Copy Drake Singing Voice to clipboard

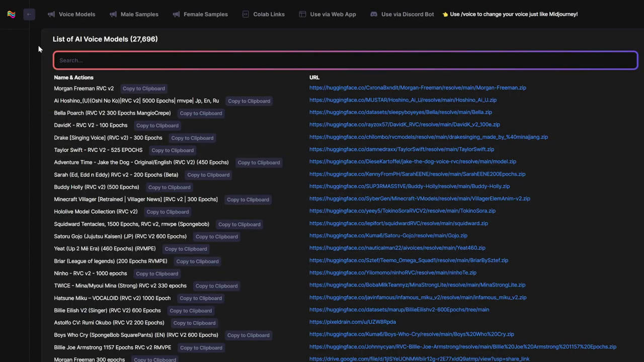pos(192,138)
